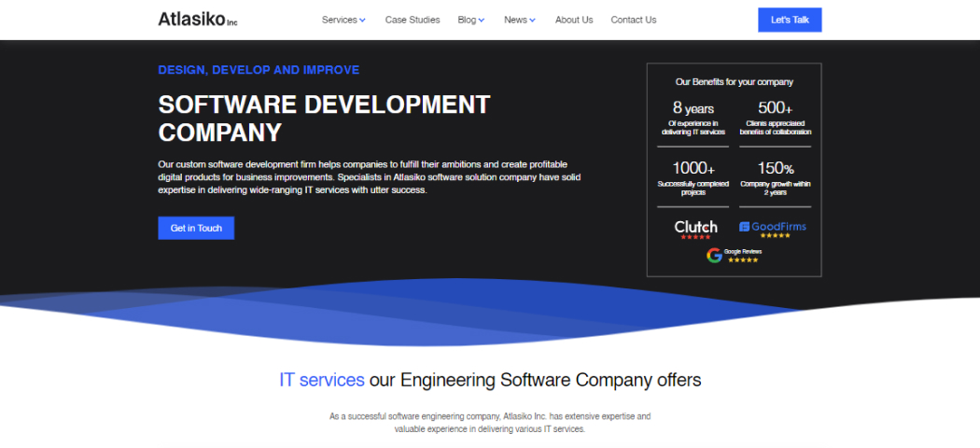Navigate to About Us
The height and width of the screenshot is (448, 980).
[574, 20]
